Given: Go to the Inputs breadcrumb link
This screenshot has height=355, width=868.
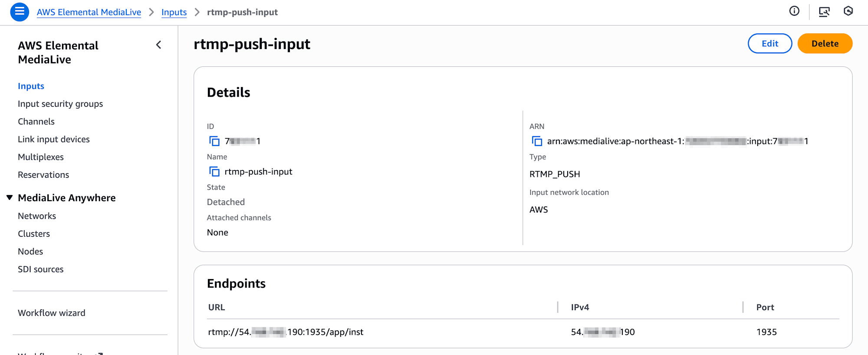Looking at the screenshot, I should pos(174,12).
